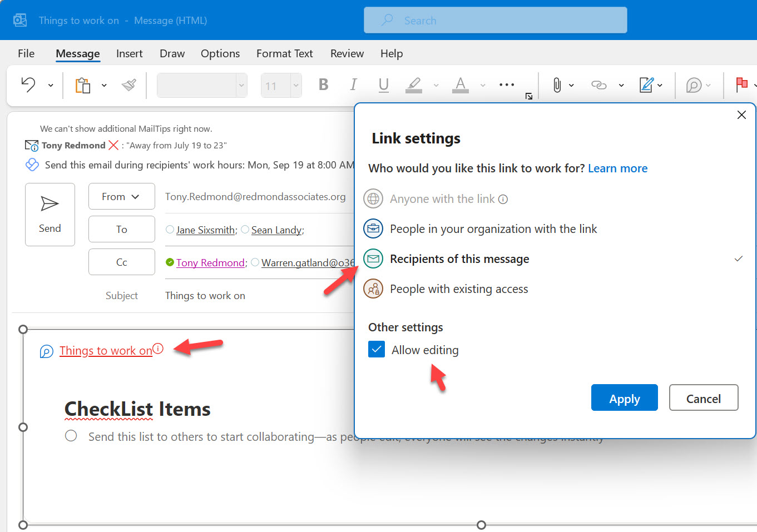
Task: Expand the Attach File dropdown arrow
Action: point(571,86)
